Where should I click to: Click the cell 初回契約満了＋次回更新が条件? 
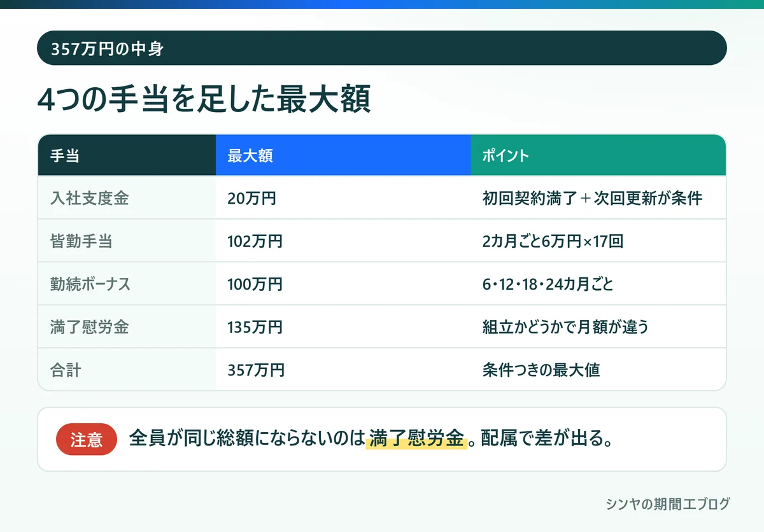[x=598, y=198]
